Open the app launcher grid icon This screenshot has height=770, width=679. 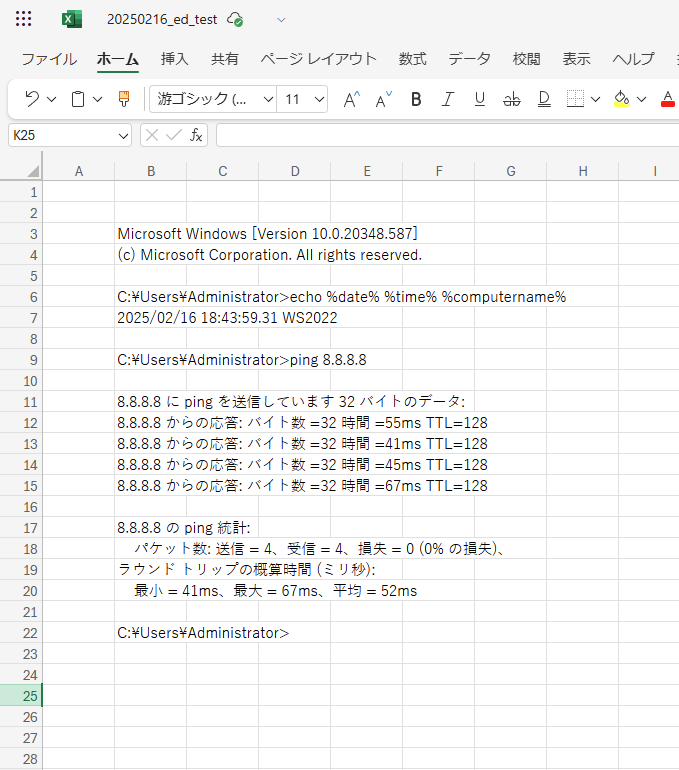[x=24, y=19]
